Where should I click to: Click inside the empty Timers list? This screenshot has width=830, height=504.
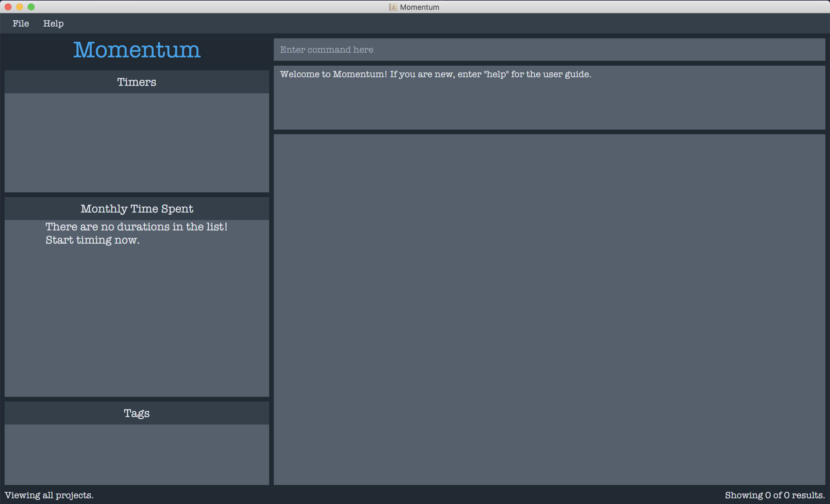(137, 142)
